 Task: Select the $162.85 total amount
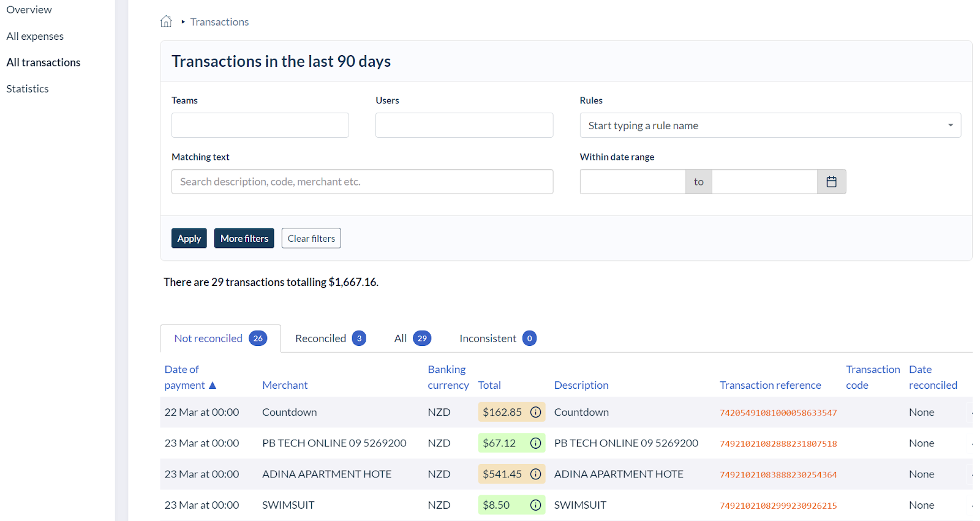pos(502,412)
